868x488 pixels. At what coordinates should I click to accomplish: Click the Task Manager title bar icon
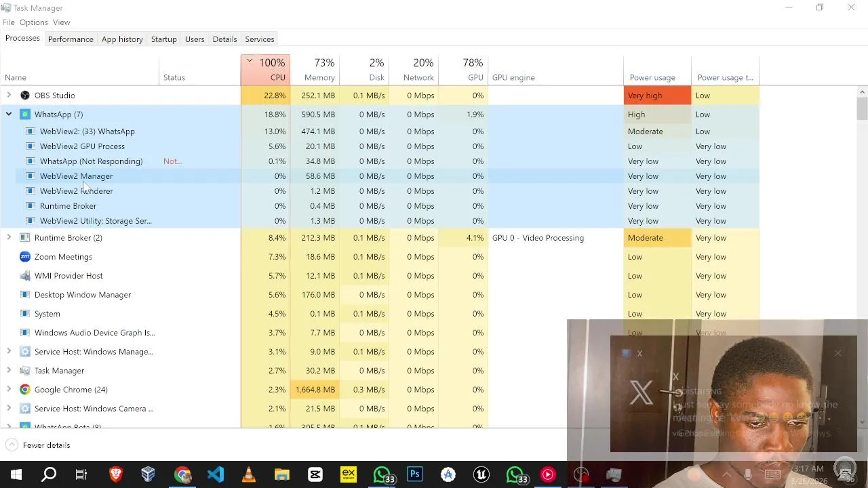[x=6, y=8]
